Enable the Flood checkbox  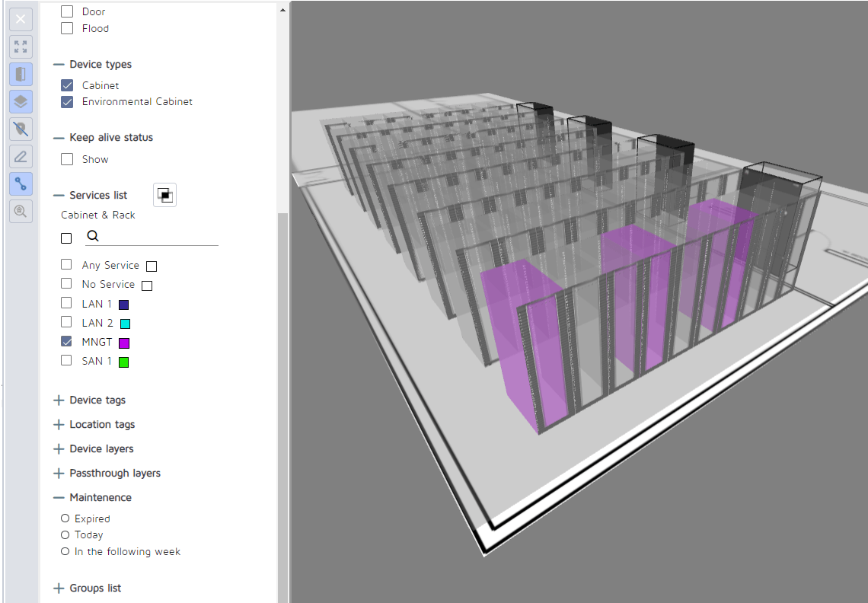click(67, 28)
